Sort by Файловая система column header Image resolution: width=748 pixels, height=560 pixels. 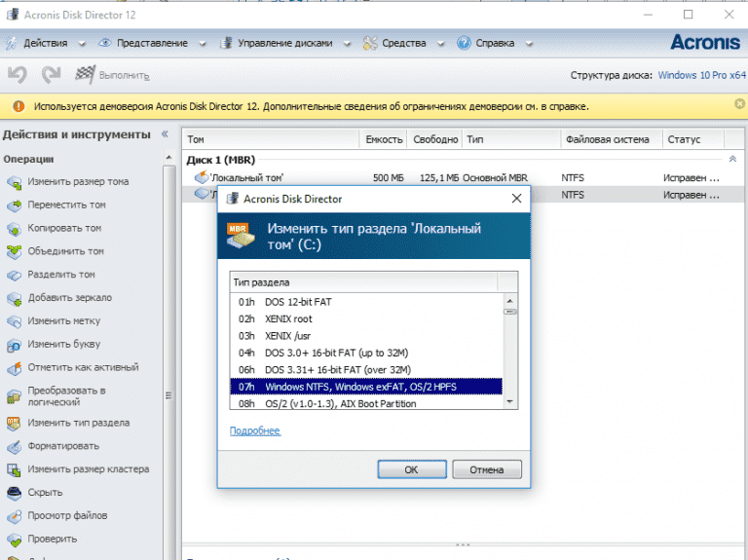(612, 139)
